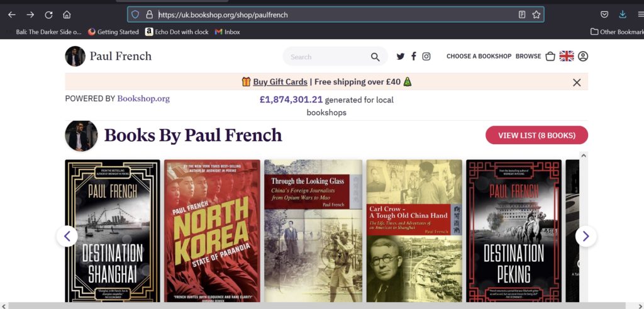Reload the page in the browser
The image size is (644, 309).
click(x=48, y=14)
